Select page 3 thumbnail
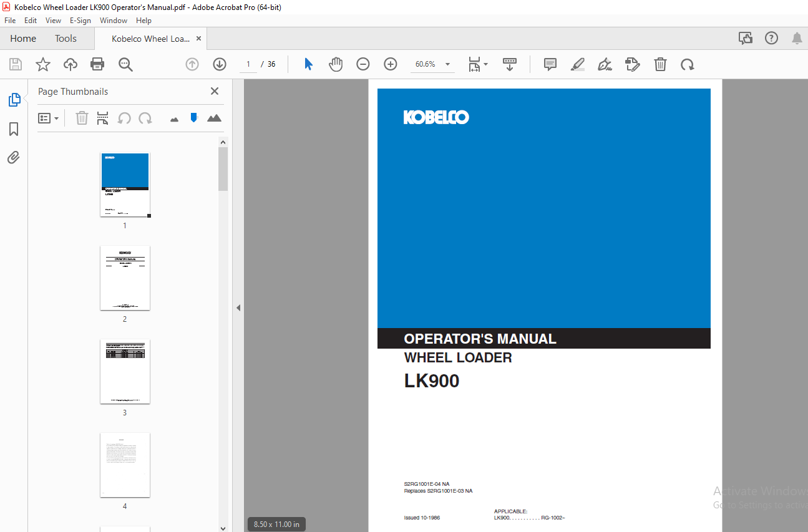808x532 pixels. 125,372
